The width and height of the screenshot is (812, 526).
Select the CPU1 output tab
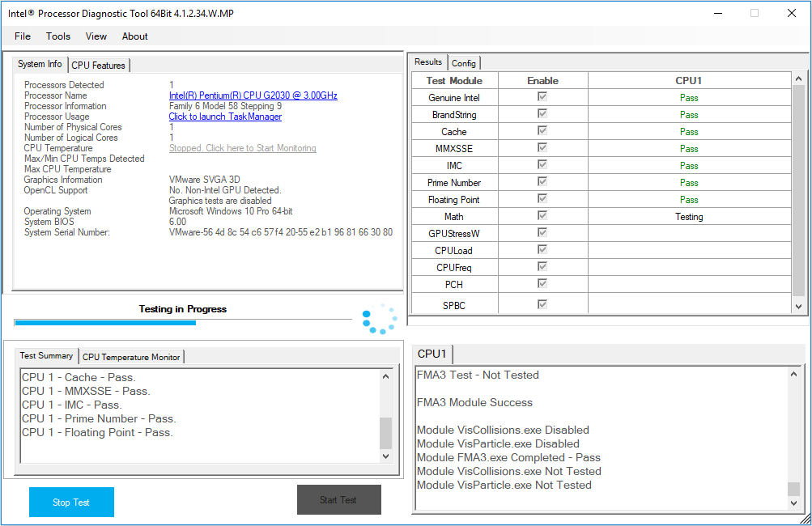[432, 354]
